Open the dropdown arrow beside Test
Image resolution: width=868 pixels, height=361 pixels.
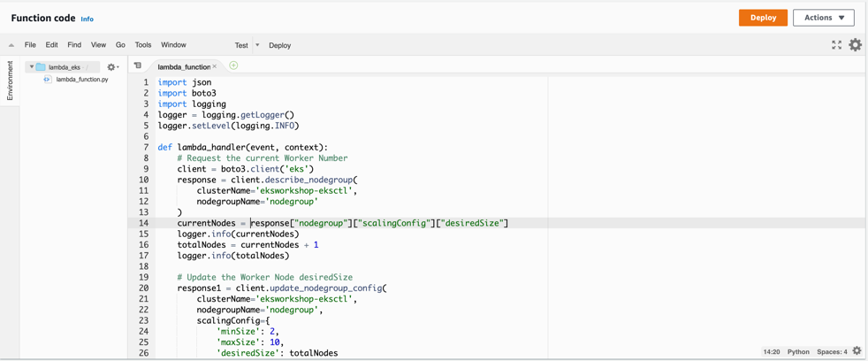coord(257,45)
